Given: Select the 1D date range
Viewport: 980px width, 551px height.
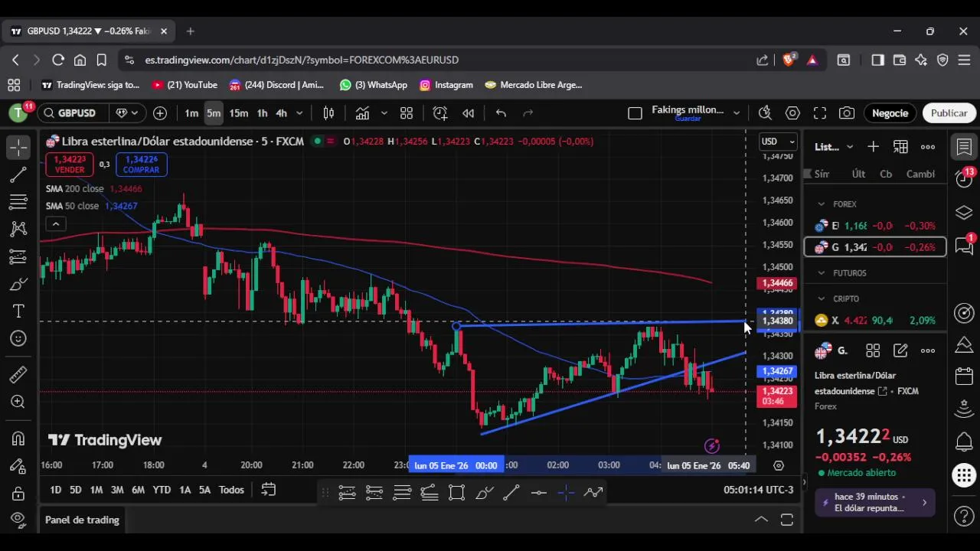Looking at the screenshot, I should coord(55,490).
